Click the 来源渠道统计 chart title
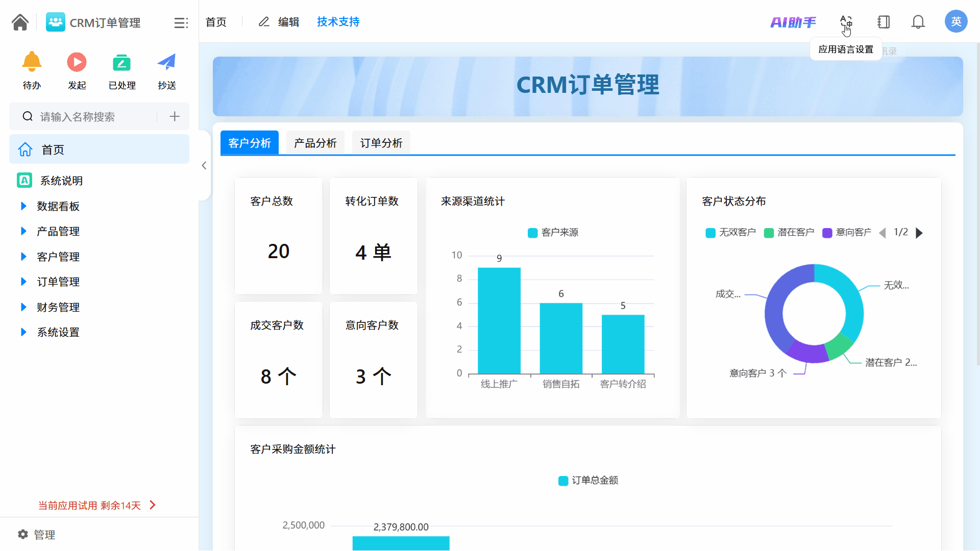Screen dimensions: 980x551 473,202
